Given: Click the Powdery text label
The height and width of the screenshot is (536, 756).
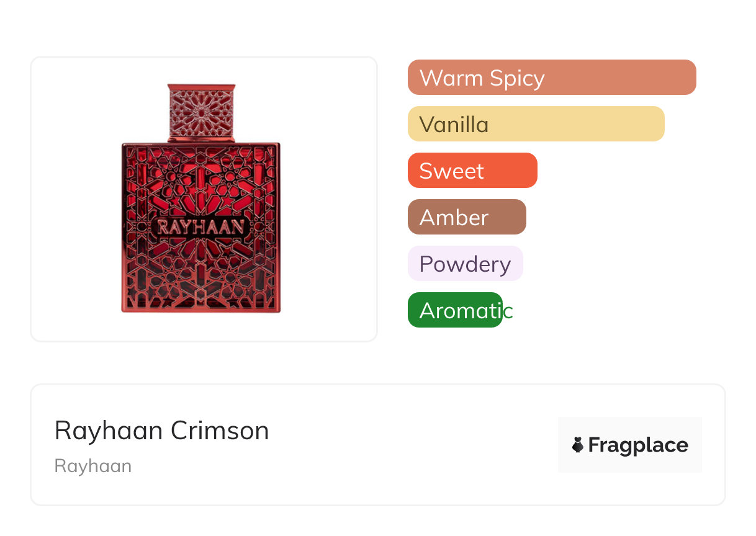Looking at the screenshot, I should tap(465, 264).
